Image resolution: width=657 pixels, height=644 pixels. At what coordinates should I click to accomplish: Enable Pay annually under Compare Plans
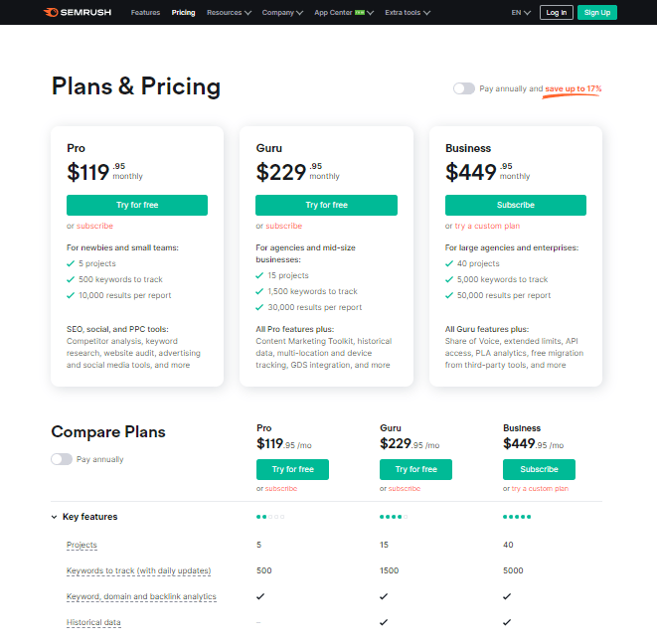pyautogui.click(x=62, y=459)
